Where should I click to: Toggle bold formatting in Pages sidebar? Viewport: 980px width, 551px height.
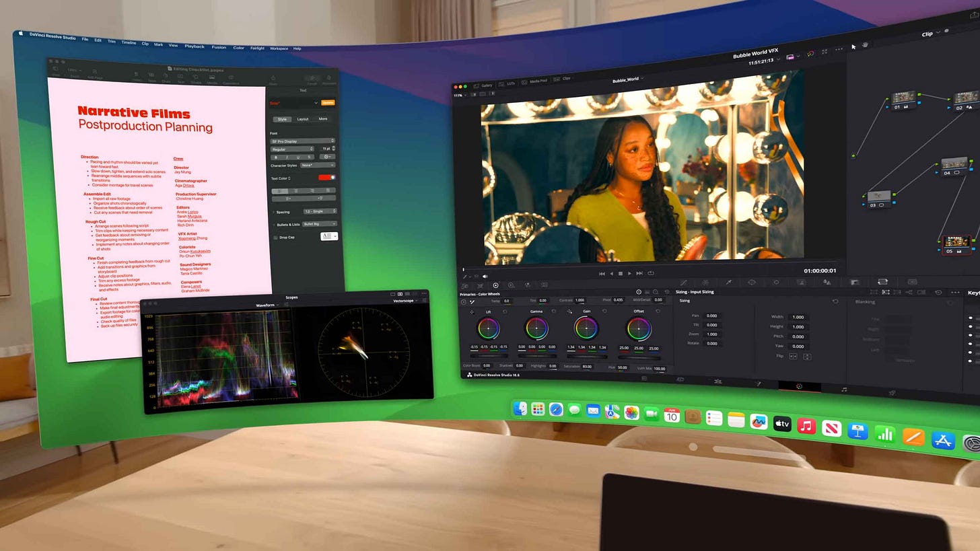point(276,157)
